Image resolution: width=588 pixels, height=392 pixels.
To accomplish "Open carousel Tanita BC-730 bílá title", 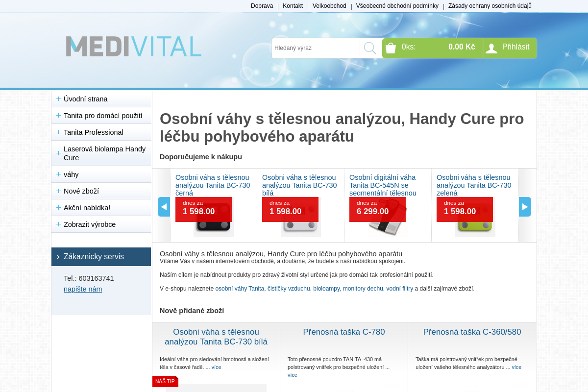I will (x=299, y=185).
